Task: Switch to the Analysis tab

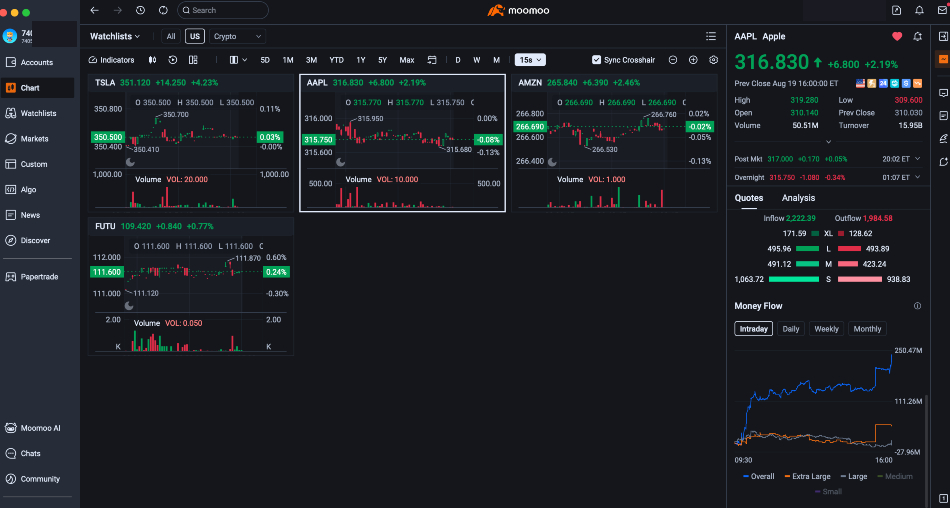Action: [x=798, y=198]
